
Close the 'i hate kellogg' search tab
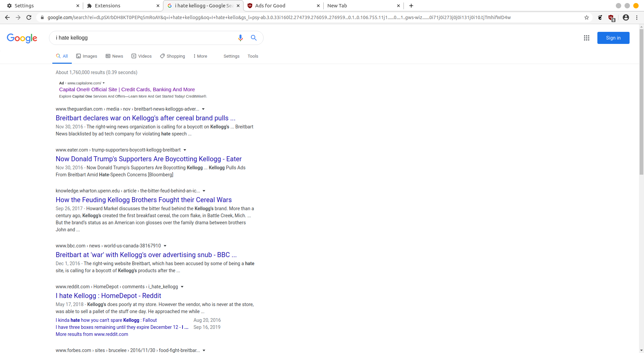click(x=238, y=6)
